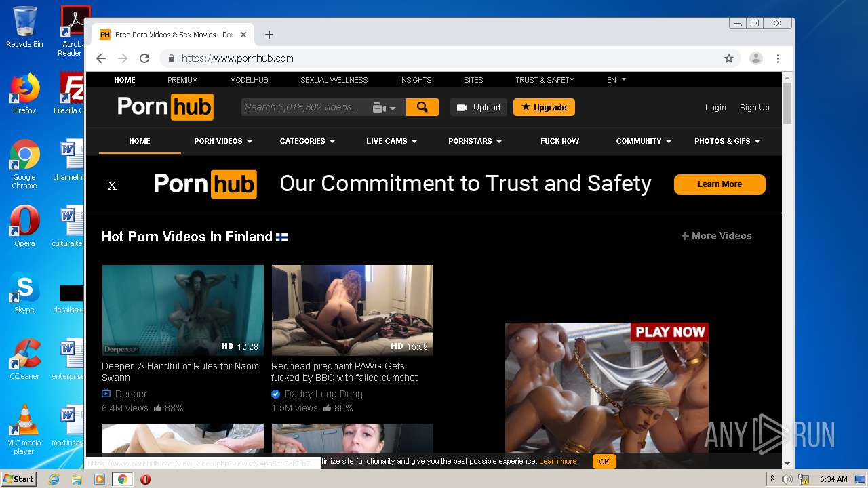Click the Windows Start button

pyautogui.click(x=19, y=479)
